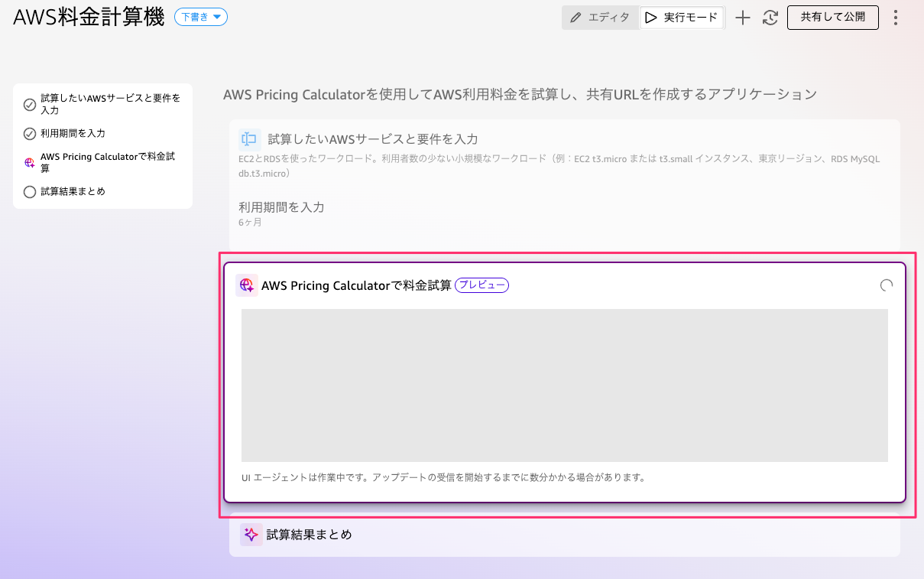This screenshot has width=924, height=579.
Task: Open the three-dot more options menu
Action: point(896,18)
